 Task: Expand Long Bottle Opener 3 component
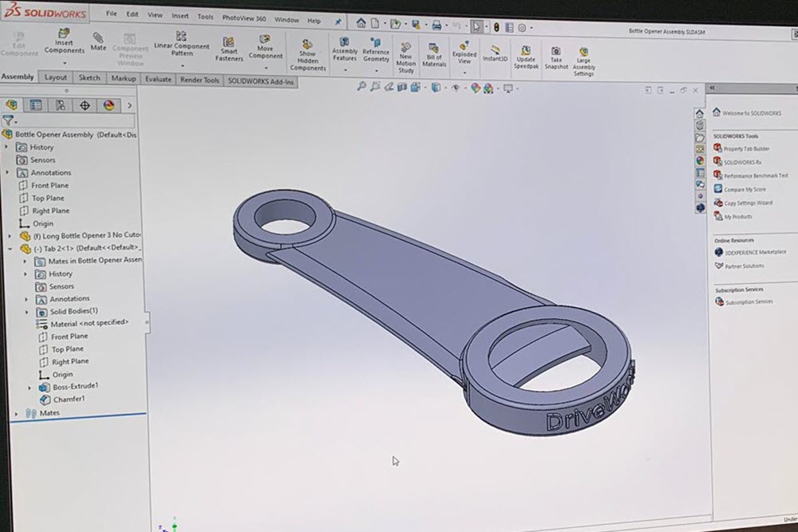tap(9, 236)
